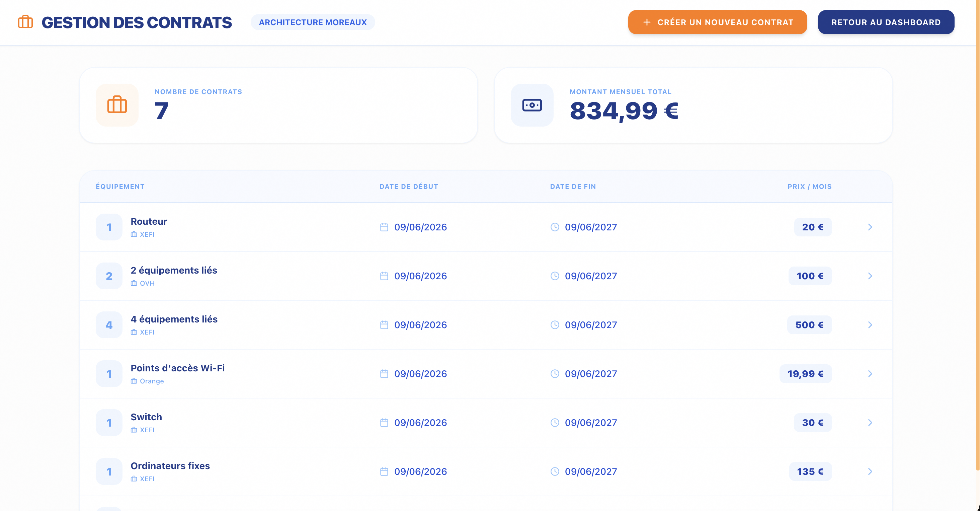
Task: Click the small briefcase icon next to OVH
Action: pos(134,283)
